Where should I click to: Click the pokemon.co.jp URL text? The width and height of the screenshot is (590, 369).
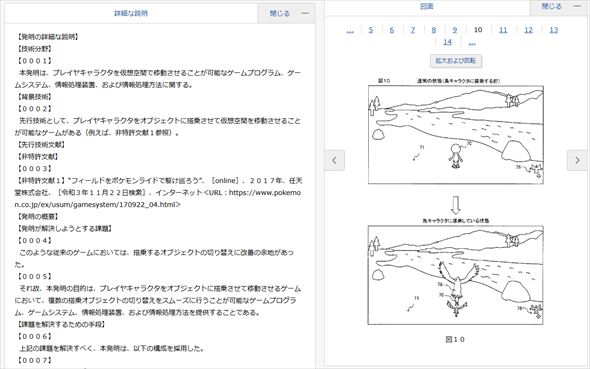point(158,199)
